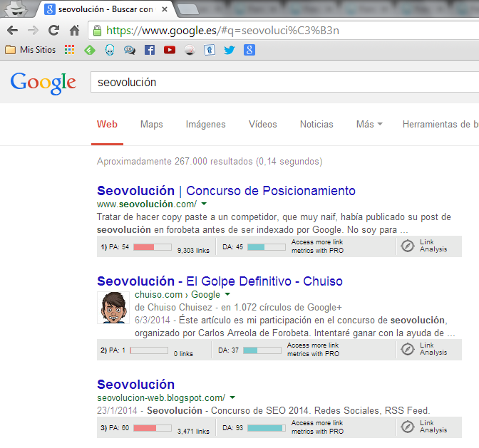This screenshot has width=479, height=448.
Task: Open the YouTube bookmark icon
Action: tap(170, 50)
